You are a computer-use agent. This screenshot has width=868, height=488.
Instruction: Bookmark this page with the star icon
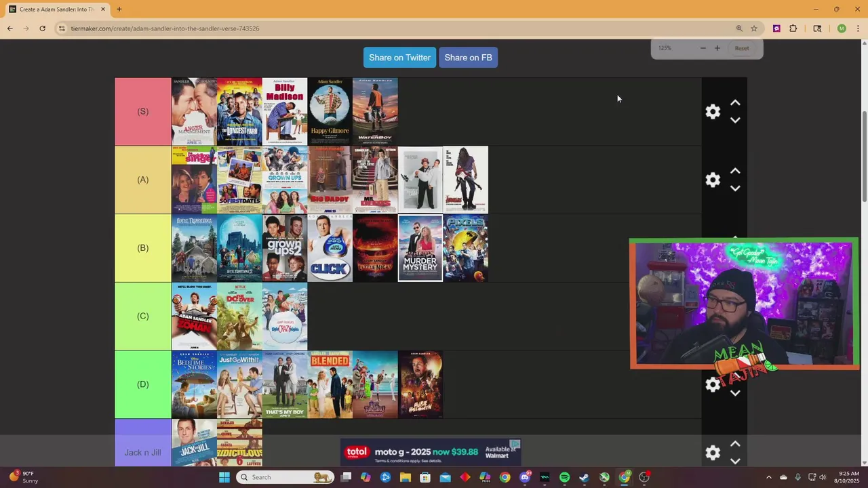754,28
